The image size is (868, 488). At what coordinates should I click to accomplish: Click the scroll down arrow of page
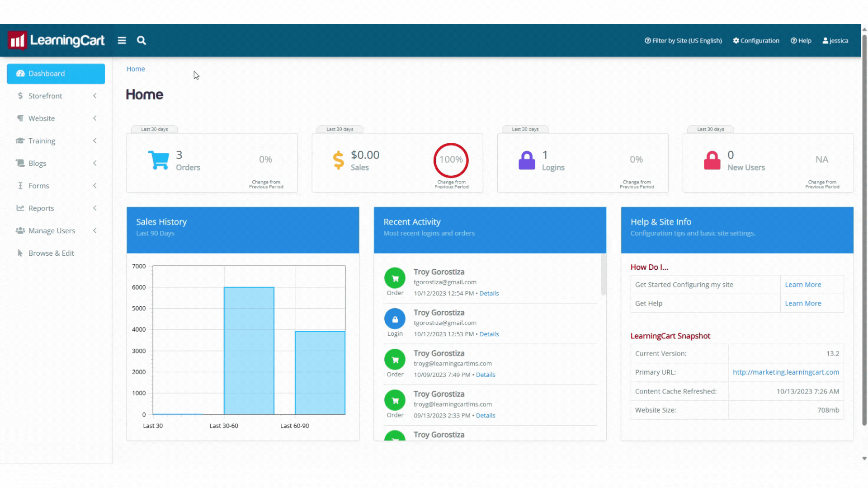(x=864, y=458)
